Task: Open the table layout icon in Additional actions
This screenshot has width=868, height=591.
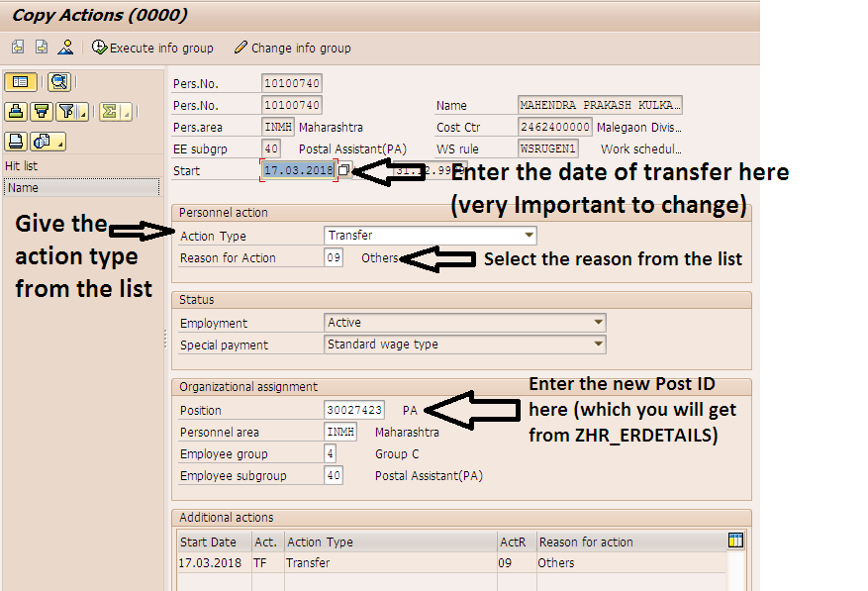Action: tap(733, 540)
